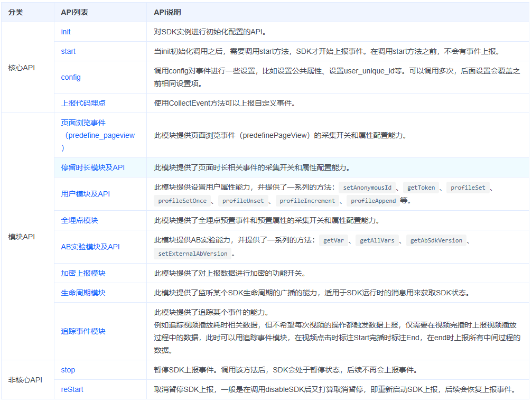The height and width of the screenshot is (402, 532).
Task: Click the getToken code tag
Action: 421,188
